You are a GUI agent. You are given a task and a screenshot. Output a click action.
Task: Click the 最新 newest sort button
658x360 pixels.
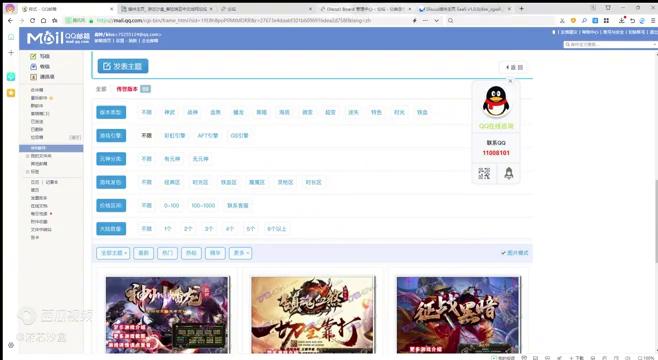point(144,253)
